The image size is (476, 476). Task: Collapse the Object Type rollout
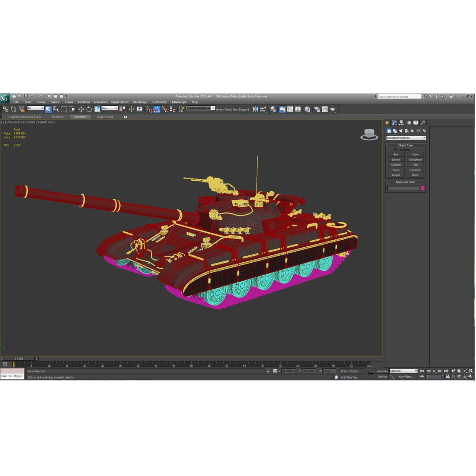coord(405,145)
